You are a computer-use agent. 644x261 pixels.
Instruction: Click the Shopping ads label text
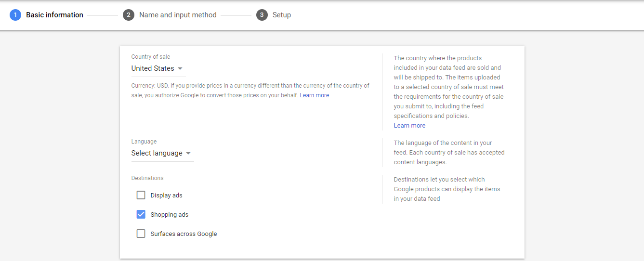pyautogui.click(x=169, y=215)
